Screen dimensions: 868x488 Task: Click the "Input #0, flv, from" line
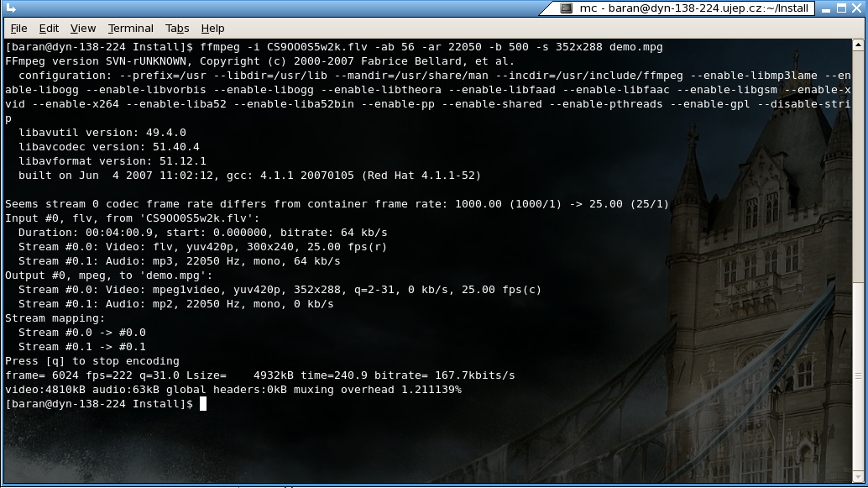tap(133, 218)
